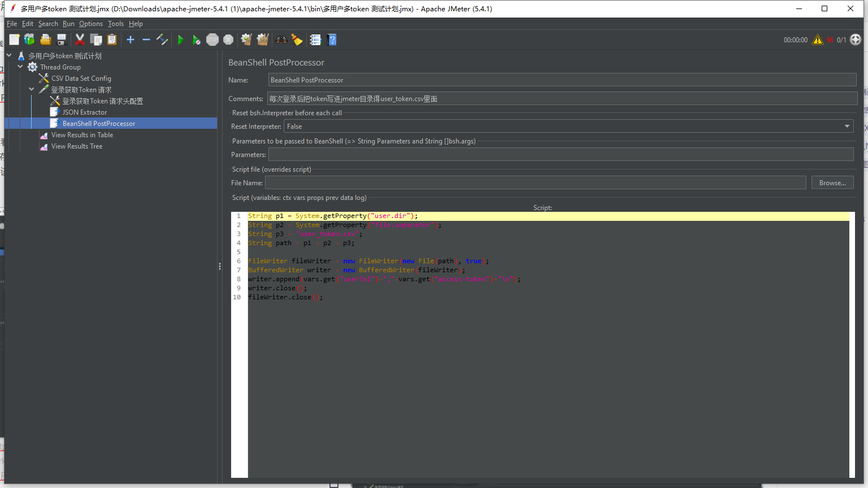Select JSON Extractor in tree
Screen dimensions: 868x488
(85, 112)
